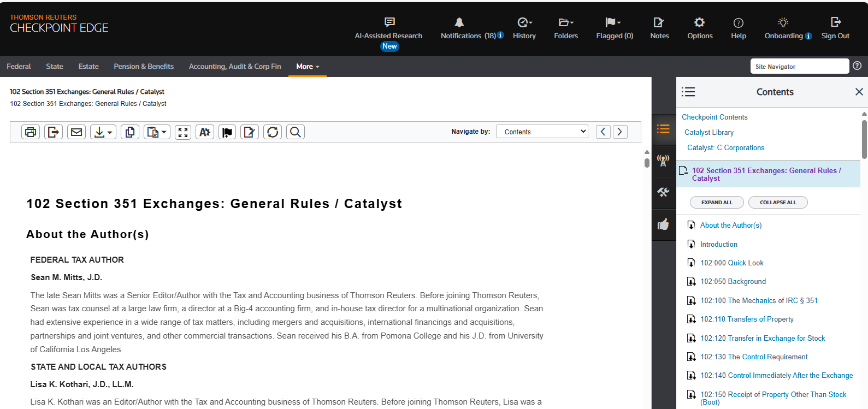Toggle full screen document view

click(x=183, y=132)
